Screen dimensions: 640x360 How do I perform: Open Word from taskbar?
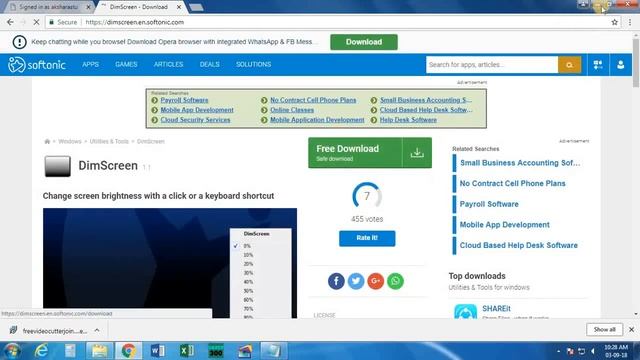pos(158,351)
